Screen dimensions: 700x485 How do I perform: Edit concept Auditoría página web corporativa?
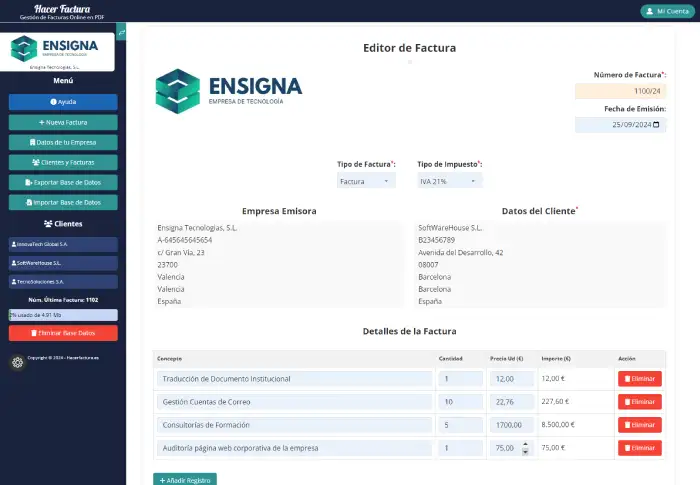pos(295,448)
